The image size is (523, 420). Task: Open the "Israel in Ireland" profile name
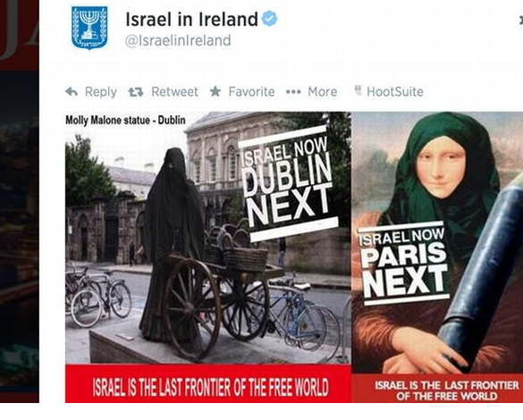191,19
